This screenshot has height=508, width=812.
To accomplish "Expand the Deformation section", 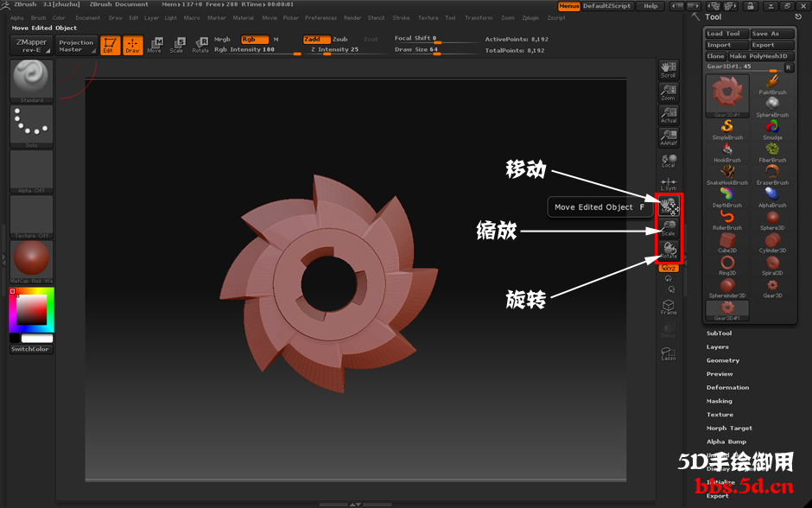I will pos(727,387).
